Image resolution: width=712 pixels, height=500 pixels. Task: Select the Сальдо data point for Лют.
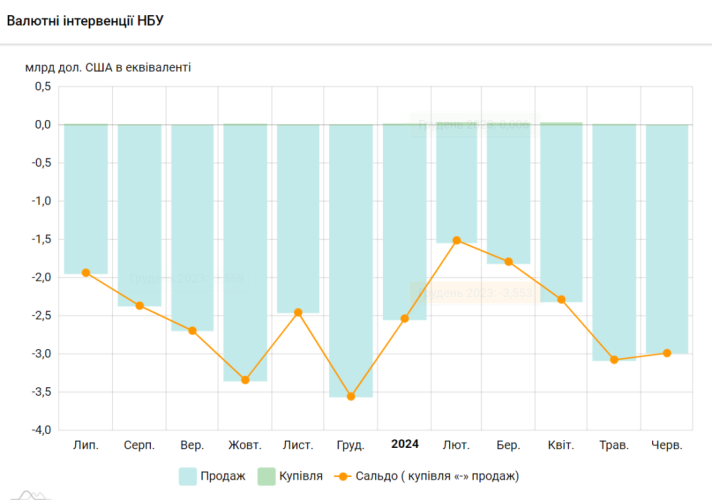click(456, 240)
